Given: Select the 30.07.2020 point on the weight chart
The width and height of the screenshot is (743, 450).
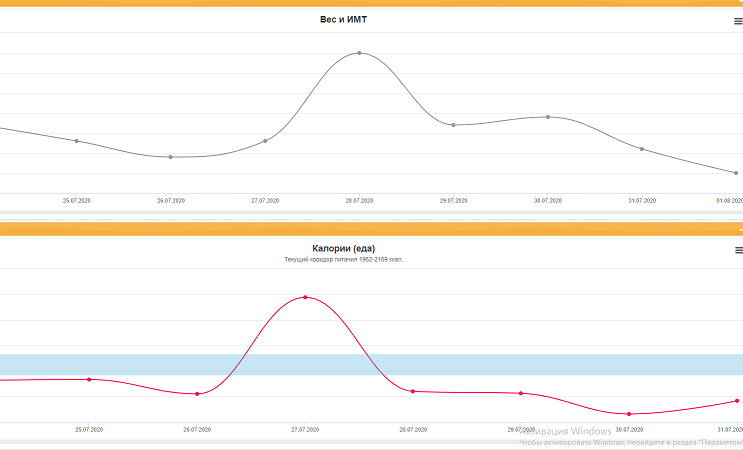Looking at the screenshot, I should 548,117.
